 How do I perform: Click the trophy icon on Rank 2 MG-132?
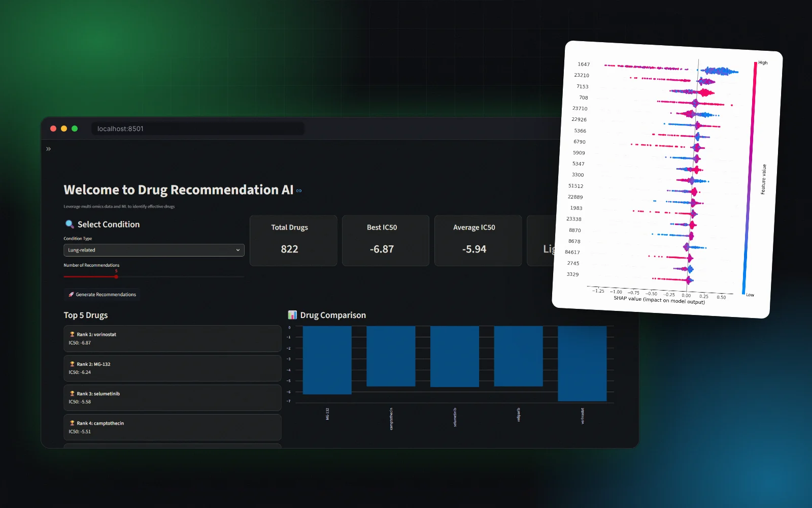click(72, 364)
